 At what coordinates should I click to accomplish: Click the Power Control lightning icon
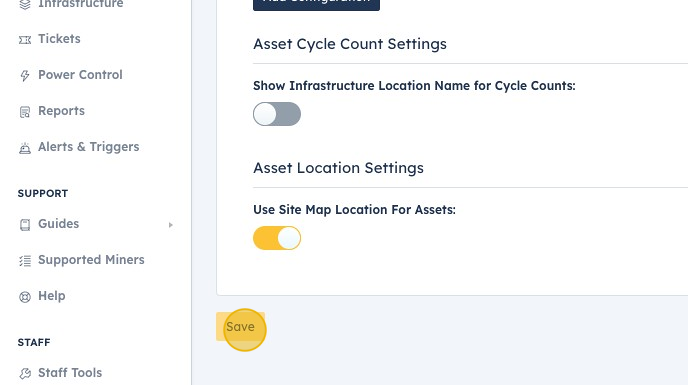pyautogui.click(x=25, y=76)
